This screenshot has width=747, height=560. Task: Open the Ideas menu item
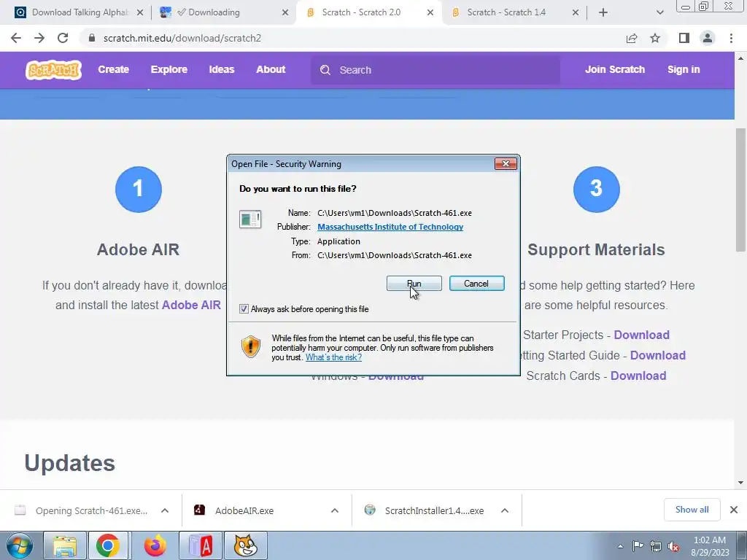(222, 69)
